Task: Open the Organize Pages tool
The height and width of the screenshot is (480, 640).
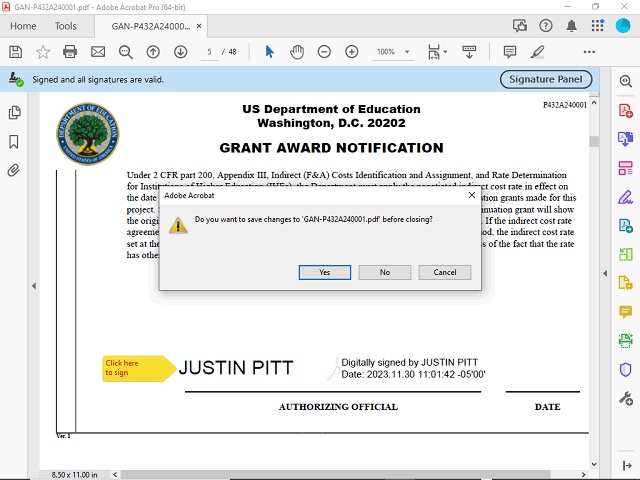Action: coord(625,168)
